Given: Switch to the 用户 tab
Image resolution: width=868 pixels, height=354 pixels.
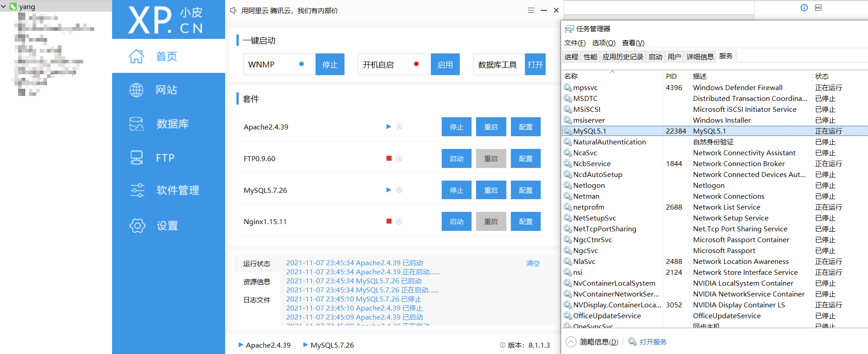Looking at the screenshot, I should coord(674,57).
